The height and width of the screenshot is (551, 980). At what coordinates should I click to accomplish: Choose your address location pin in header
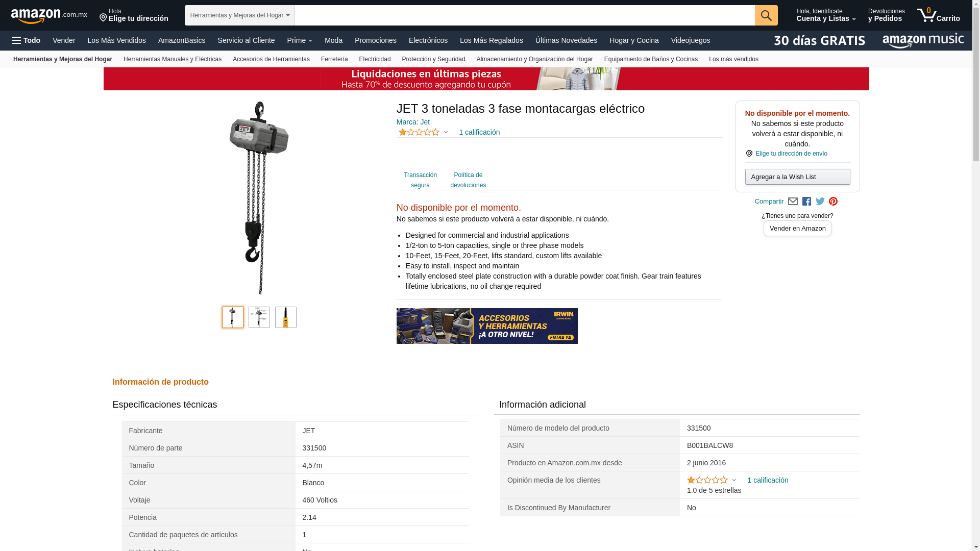pos(103,18)
